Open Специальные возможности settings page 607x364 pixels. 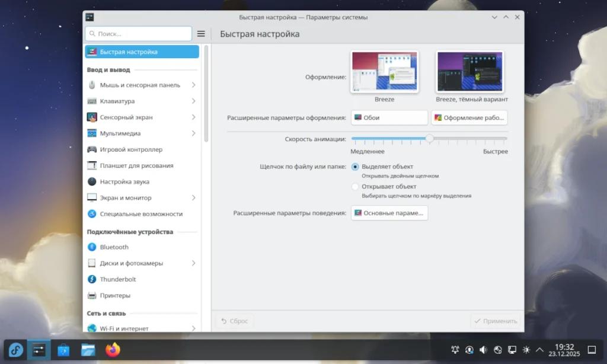click(142, 214)
